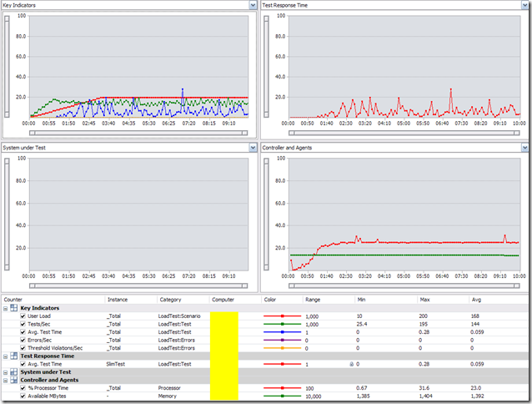The width and height of the screenshot is (532, 404).
Task: Sort by the Min column header
Action: click(x=361, y=300)
